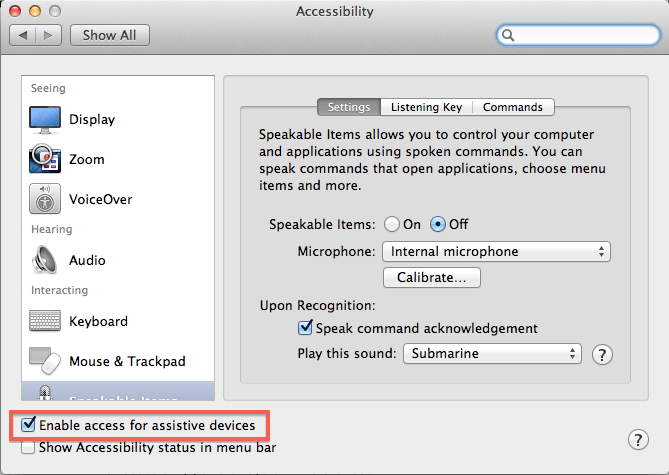Viewport: 669px width, 475px height.
Task: Toggle Show Accessibility status in menu bar
Action: (x=28, y=448)
